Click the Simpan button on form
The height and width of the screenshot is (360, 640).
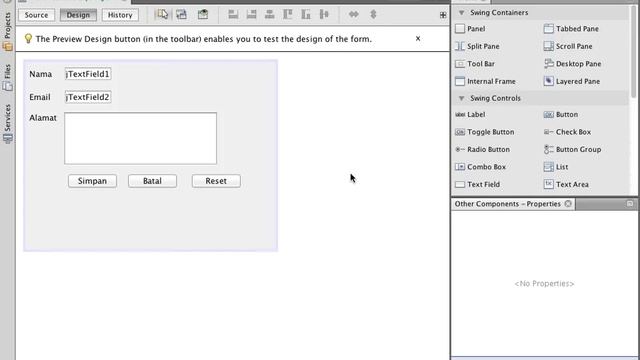pos(92,181)
